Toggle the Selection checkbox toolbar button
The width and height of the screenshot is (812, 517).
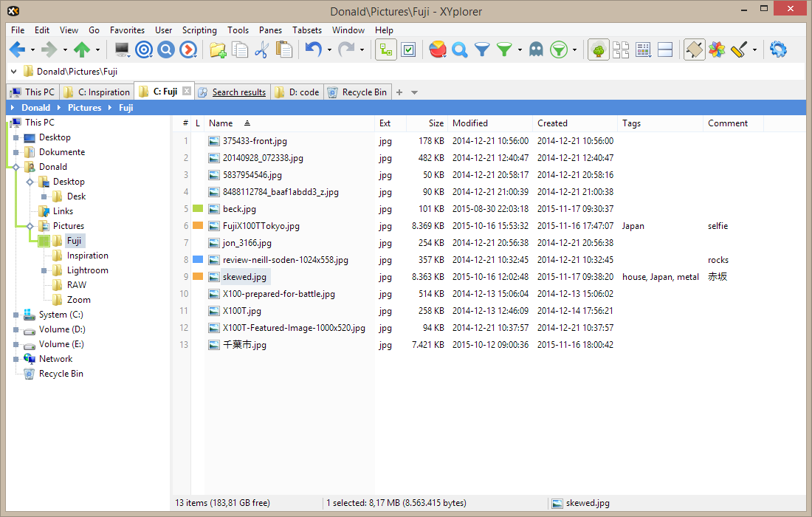(408, 49)
